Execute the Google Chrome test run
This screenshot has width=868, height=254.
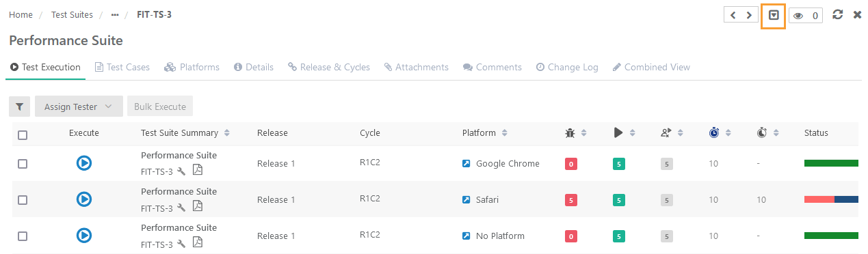pos(84,163)
